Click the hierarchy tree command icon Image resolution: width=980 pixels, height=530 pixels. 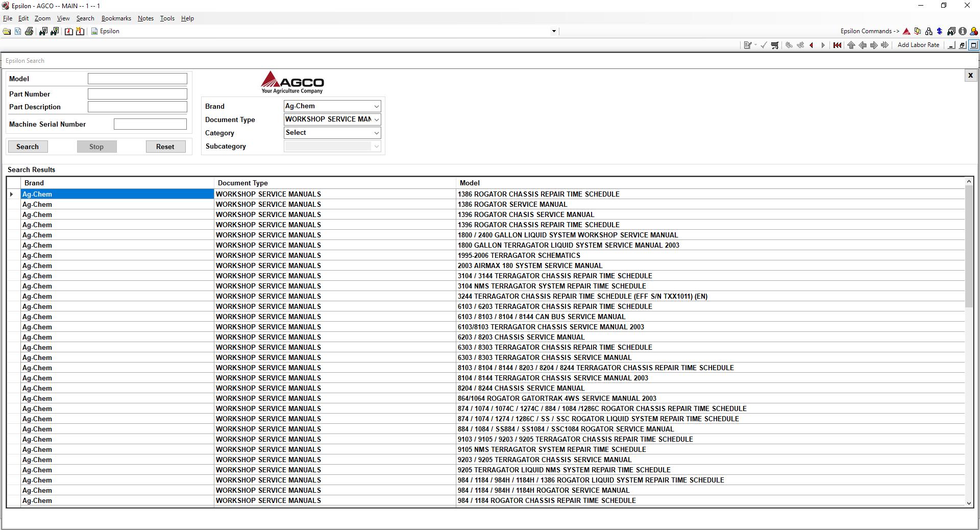click(928, 31)
